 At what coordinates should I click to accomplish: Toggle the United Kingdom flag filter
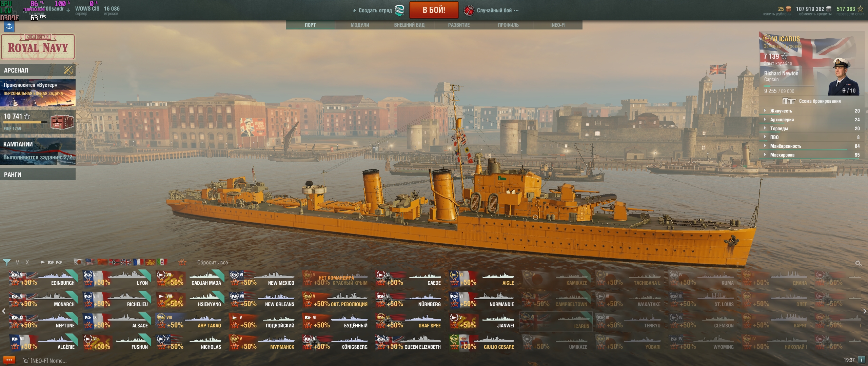[x=126, y=262]
